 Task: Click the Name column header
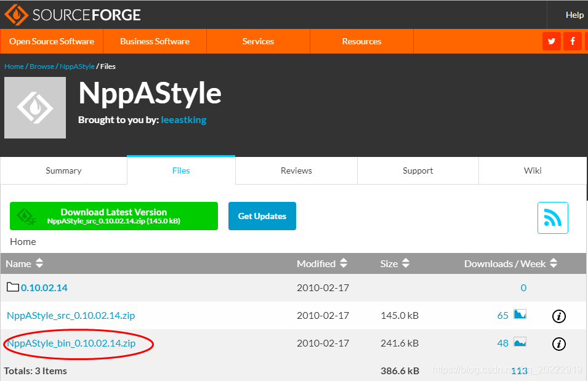pyautogui.click(x=18, y=263)
